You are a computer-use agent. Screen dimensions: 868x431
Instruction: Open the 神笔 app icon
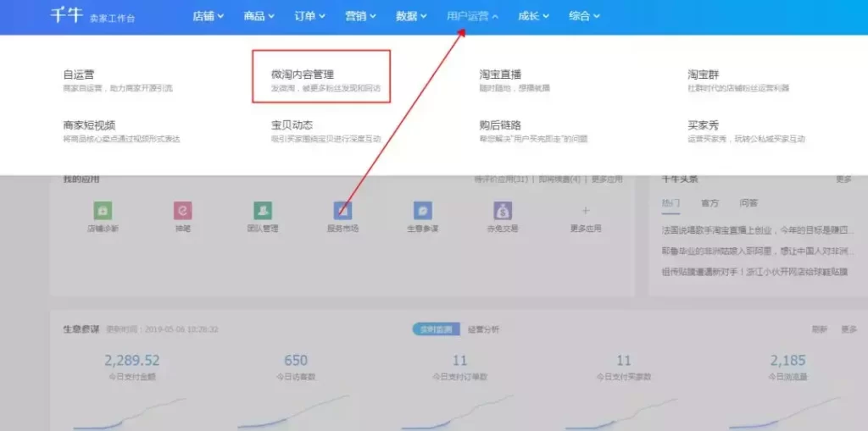[183, 210]
